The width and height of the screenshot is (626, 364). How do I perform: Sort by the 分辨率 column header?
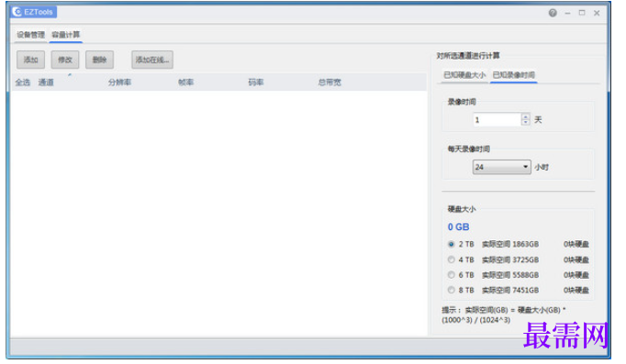pyautogui.click(x=119, y=83)
